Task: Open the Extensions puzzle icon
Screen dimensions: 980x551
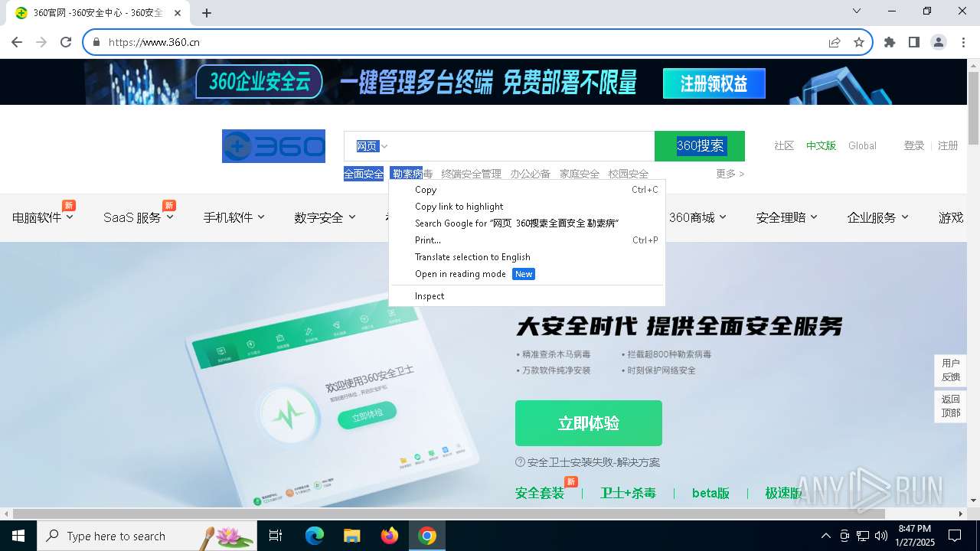Action: [x=890, y=42]
